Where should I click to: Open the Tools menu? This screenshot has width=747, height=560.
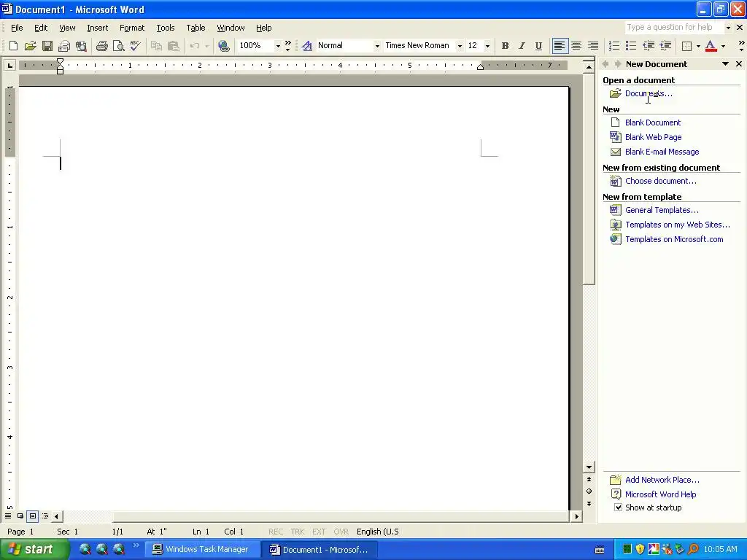tap(166, 28)
